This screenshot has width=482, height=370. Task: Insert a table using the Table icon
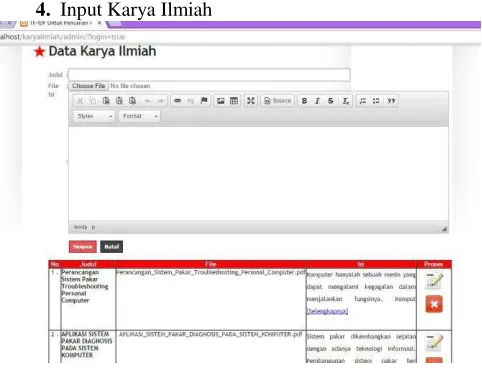(234, 101)
